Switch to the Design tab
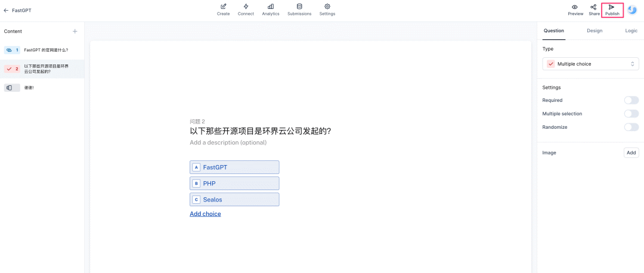This screenshot has width=644, height=273. (595, 31)
